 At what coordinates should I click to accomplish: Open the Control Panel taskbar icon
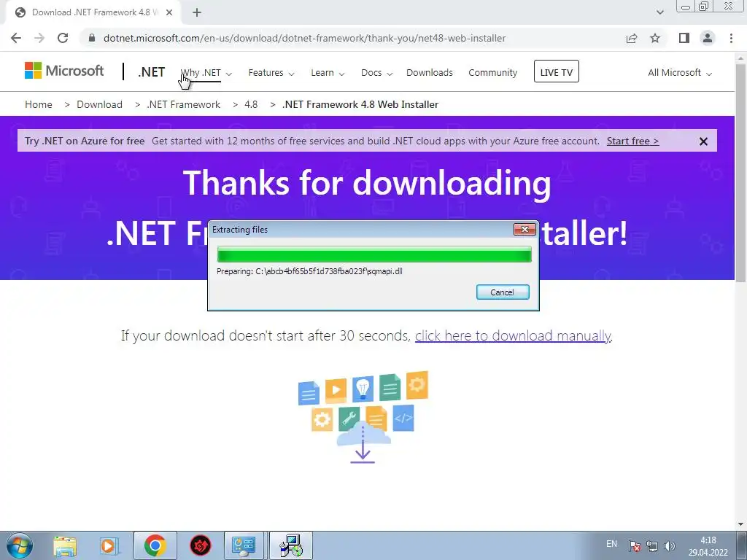point(244,545)
